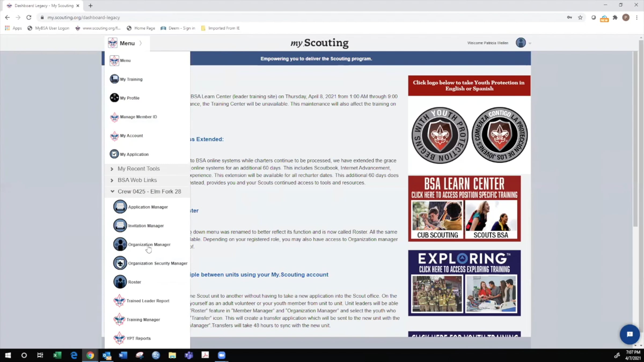644x362 pixels.
Task: Expand BSA Web Links section
Action: point(147,180)
